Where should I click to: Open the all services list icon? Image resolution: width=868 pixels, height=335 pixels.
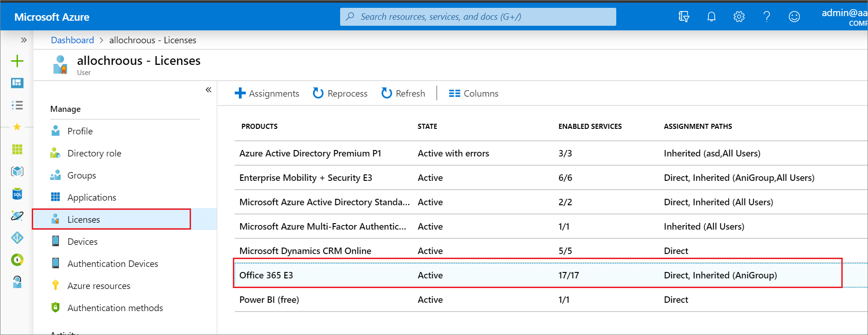tap(17, 105)
